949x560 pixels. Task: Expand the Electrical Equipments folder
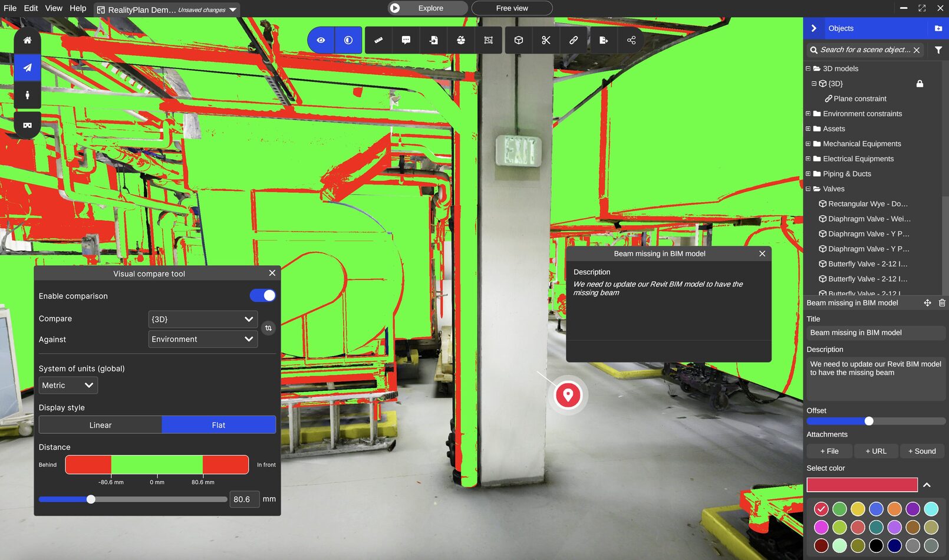808,159
